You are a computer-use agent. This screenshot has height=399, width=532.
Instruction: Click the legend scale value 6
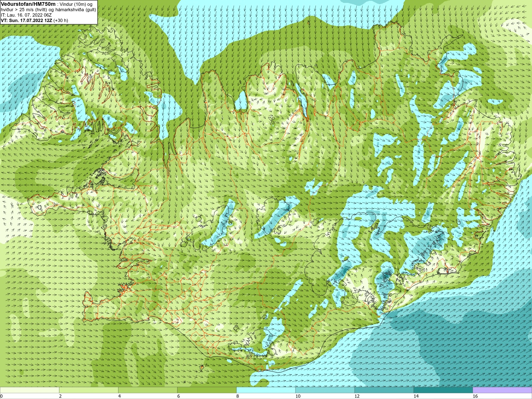coord(178,396)
